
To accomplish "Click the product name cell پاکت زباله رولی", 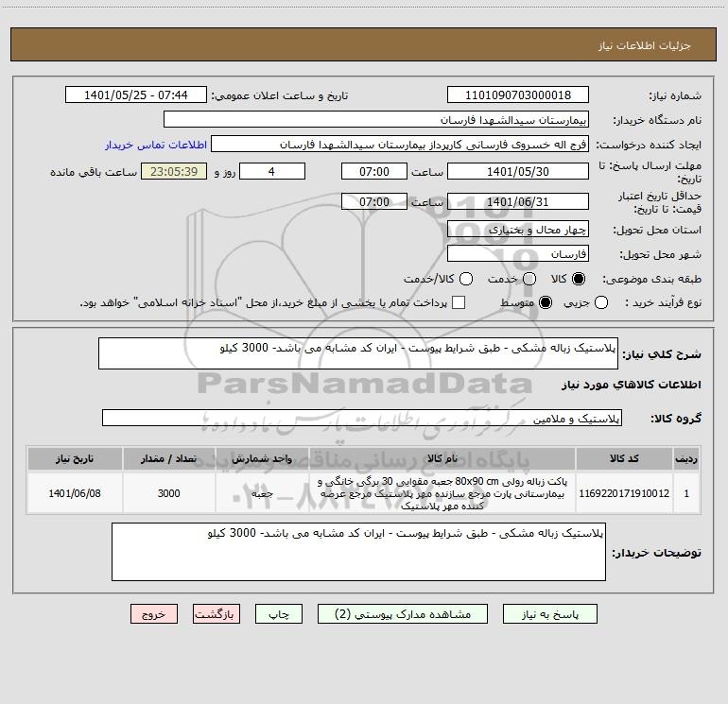I will tap(442, 493).
